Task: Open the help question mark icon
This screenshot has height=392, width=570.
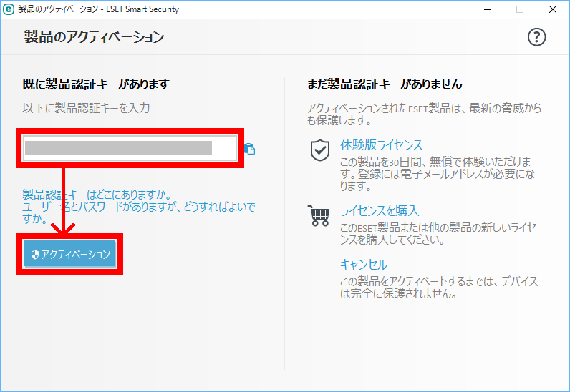Action: coord(536,37)
